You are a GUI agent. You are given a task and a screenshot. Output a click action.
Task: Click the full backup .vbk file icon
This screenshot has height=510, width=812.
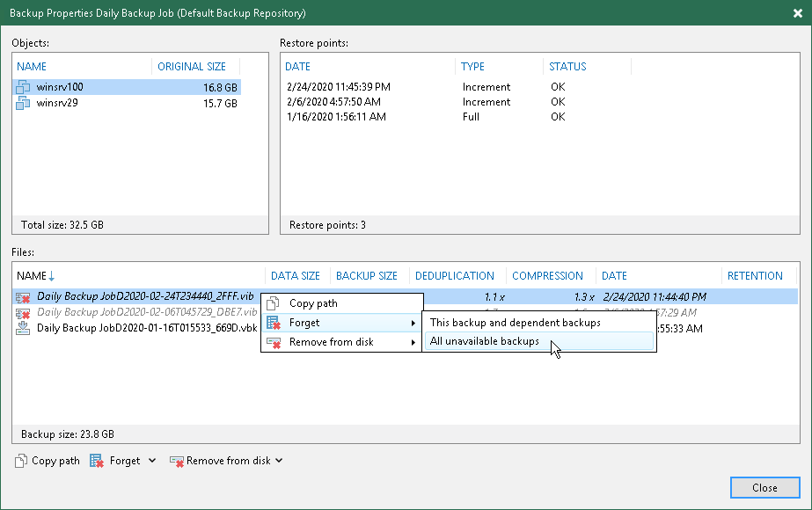(25, 328)
